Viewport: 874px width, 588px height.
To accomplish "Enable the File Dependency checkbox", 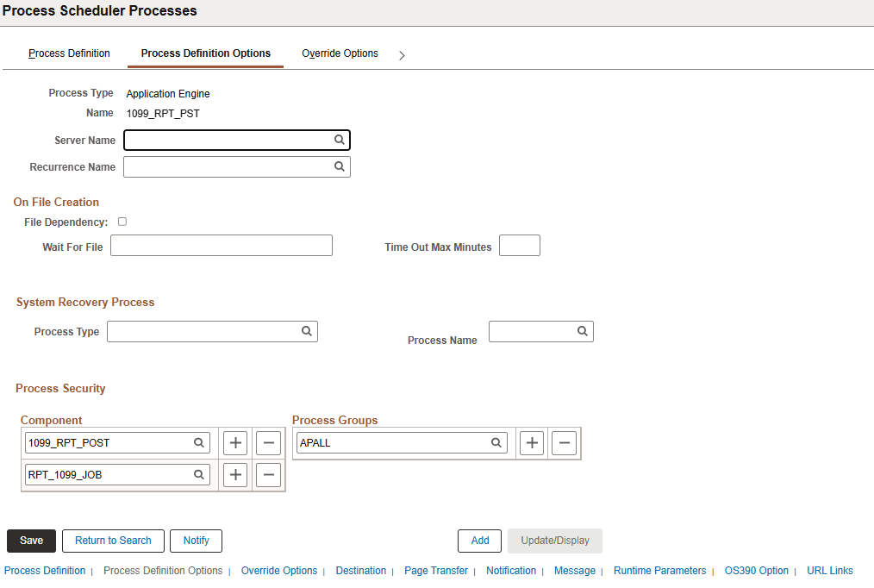I will (122, 221).
